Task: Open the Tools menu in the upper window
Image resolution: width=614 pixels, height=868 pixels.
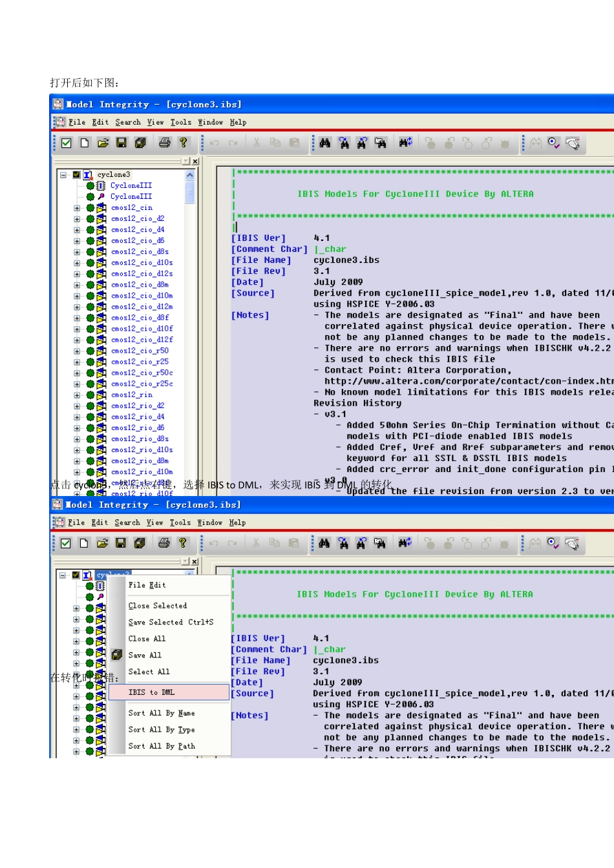Action: point(180,122)
